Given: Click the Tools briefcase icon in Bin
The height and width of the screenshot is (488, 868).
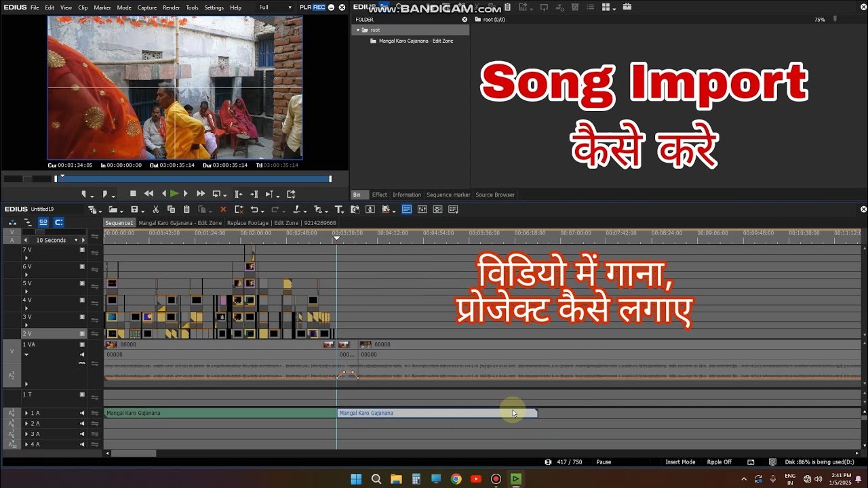Looking at the screenshot, I should tap(627, 7).
